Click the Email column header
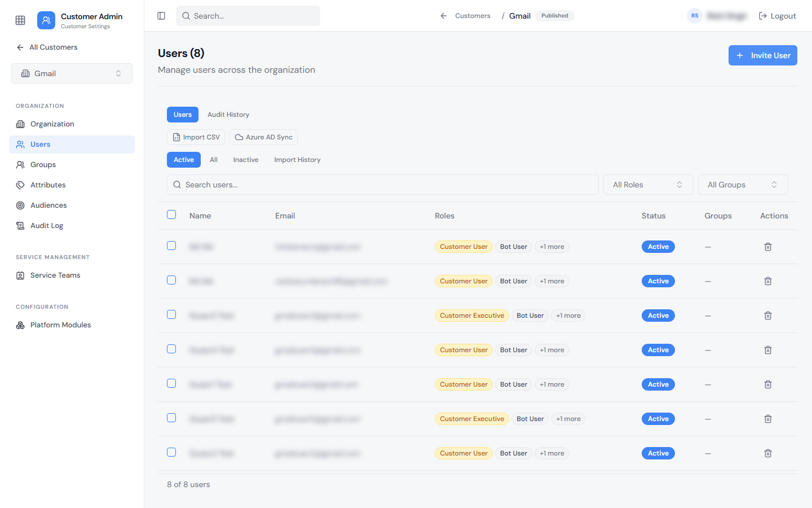Viewport: 812px width, 508px height. coord(285,216)
